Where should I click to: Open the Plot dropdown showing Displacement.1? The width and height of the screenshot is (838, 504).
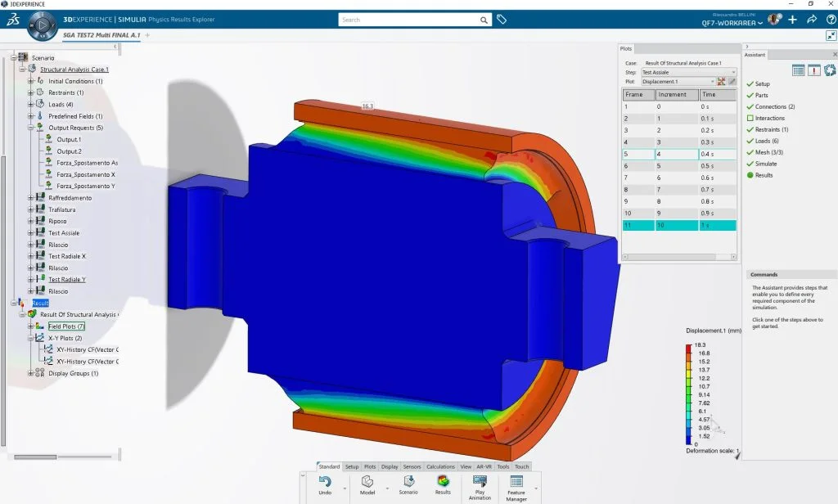pyautogui.click(x=678, y=81)
